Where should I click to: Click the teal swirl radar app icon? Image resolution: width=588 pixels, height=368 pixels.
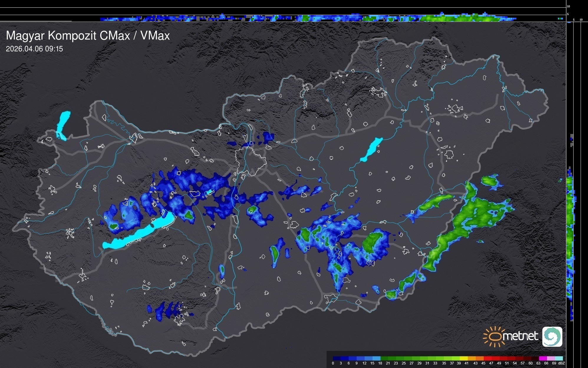pyautogui.click(x=552, y=336)
